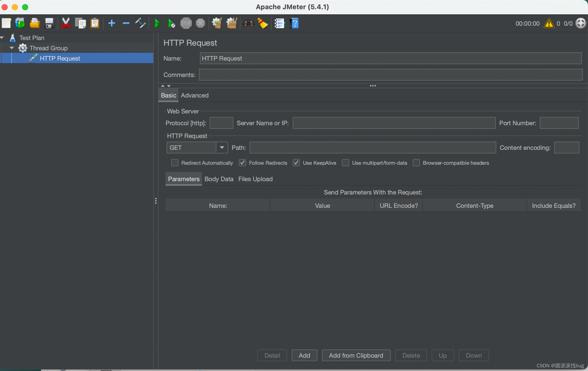Viewport: 588px width, 371px height.
Task: Click the vertical split pane divider handle
Action: pyautogui.click(x=156, y=201)
